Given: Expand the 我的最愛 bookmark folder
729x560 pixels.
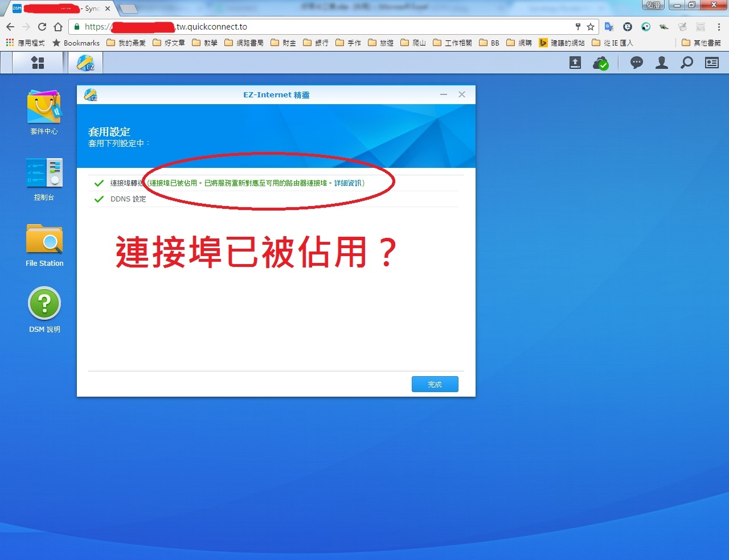Looking at the screenshot, I should pos(126,43).
